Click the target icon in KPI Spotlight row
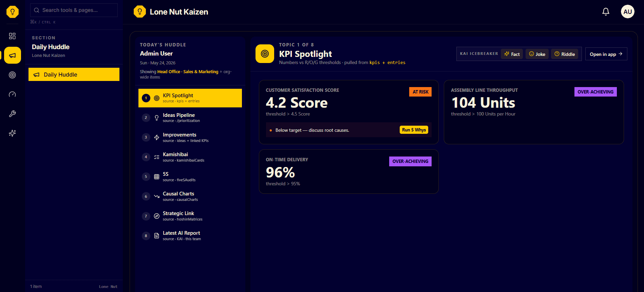 (x=156, y=98)
